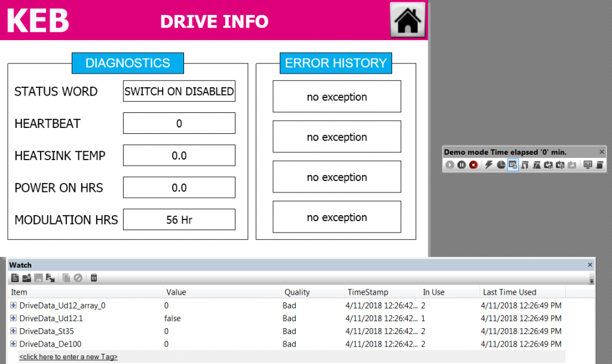Click Bad quality cell of DriveData_De100
This screenshot has height=364, width=612.
point(289,344)
